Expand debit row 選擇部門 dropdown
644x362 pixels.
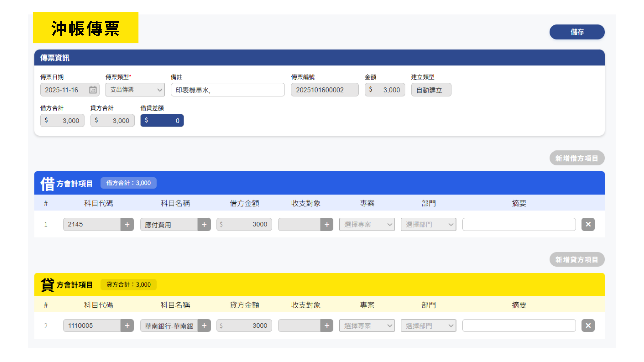pyautogui.click(x=428, y=225)
